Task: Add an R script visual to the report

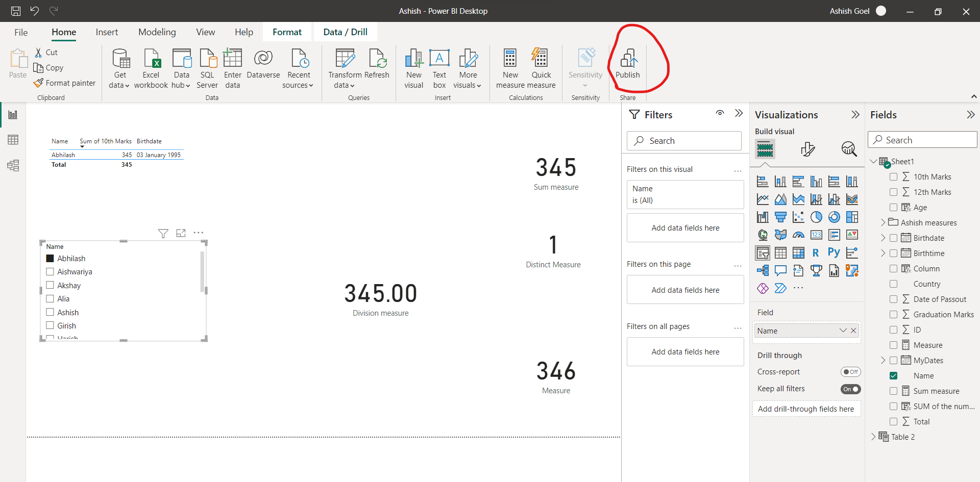Action: 816,252
